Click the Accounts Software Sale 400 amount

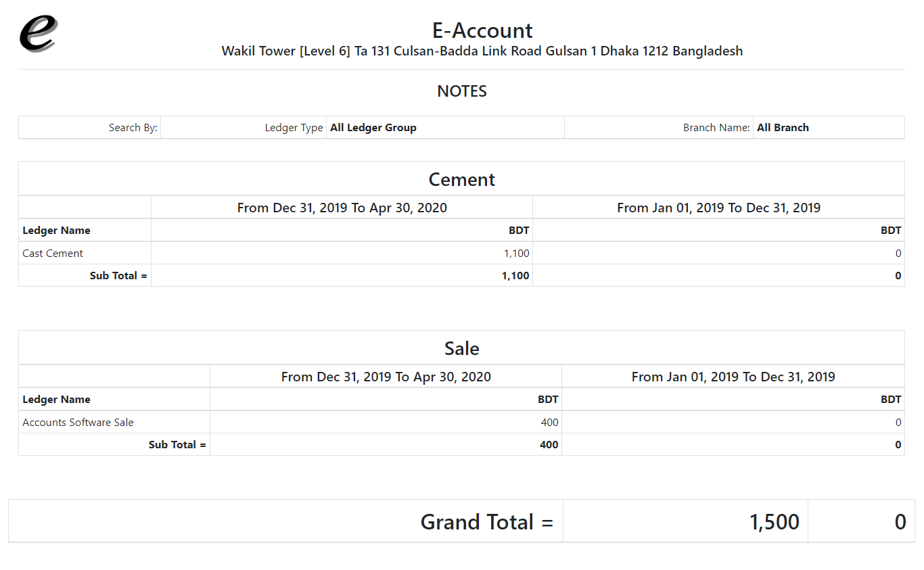(x=549, y=423)
